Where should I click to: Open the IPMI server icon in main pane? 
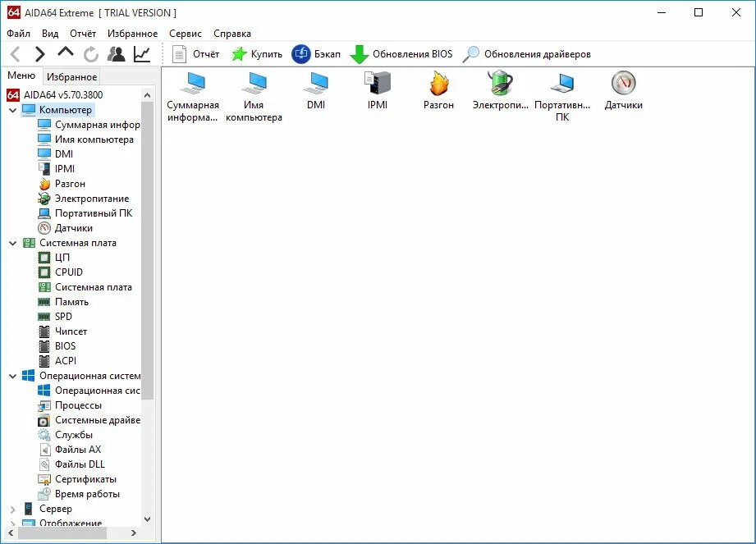pos(378,90)
